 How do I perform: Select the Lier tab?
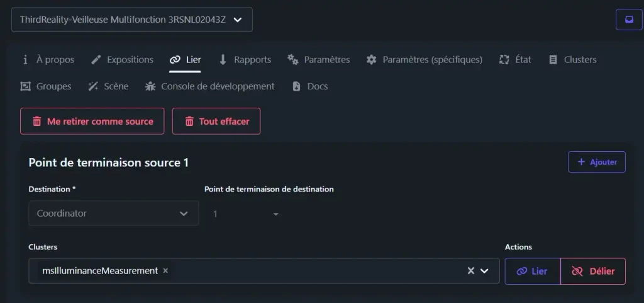pyautogui.click(x=186, y=60)
